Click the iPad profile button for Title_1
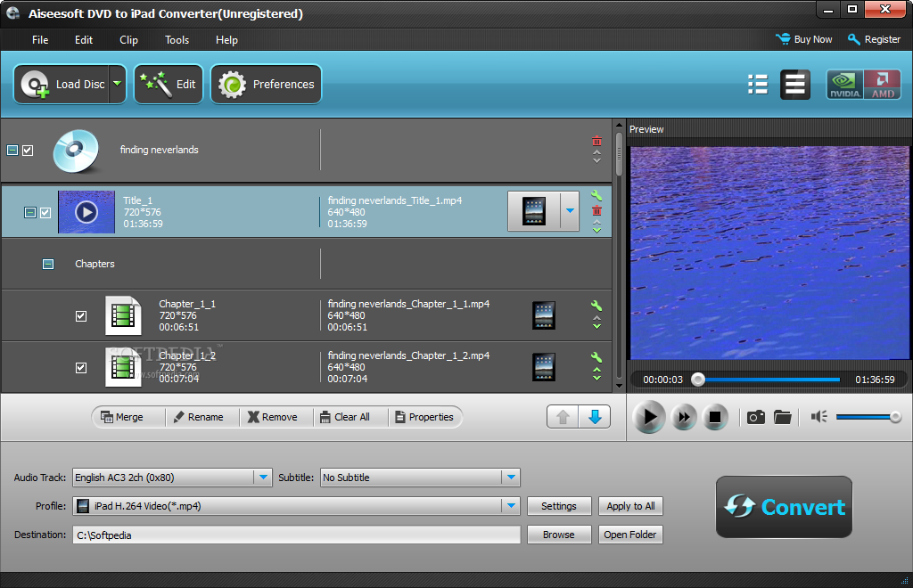 tap(534, 211)
